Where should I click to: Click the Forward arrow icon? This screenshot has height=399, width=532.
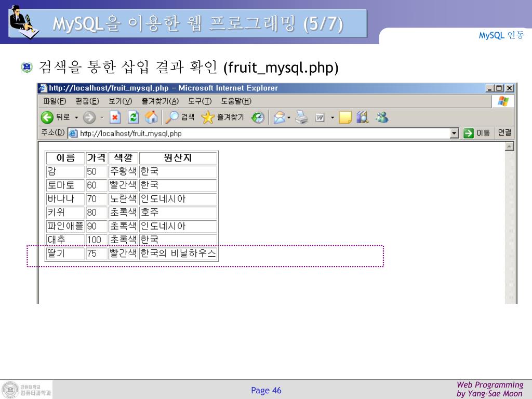[x=89, y=117]
